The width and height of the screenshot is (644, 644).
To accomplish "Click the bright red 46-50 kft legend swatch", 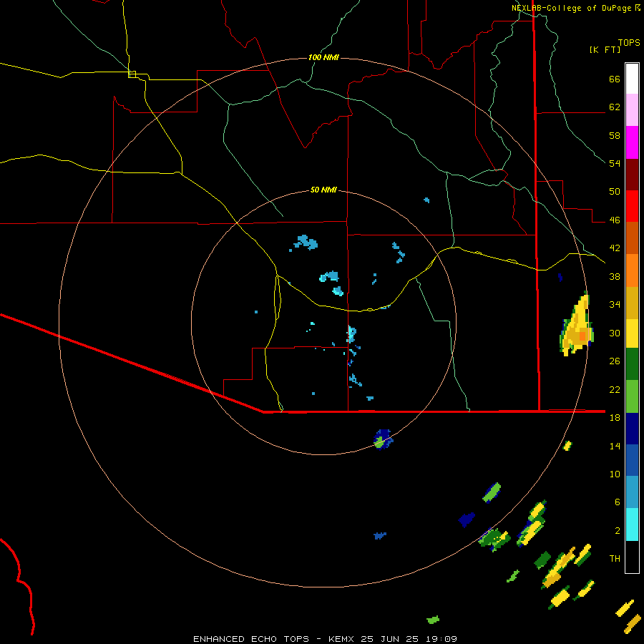I will 632,206.
